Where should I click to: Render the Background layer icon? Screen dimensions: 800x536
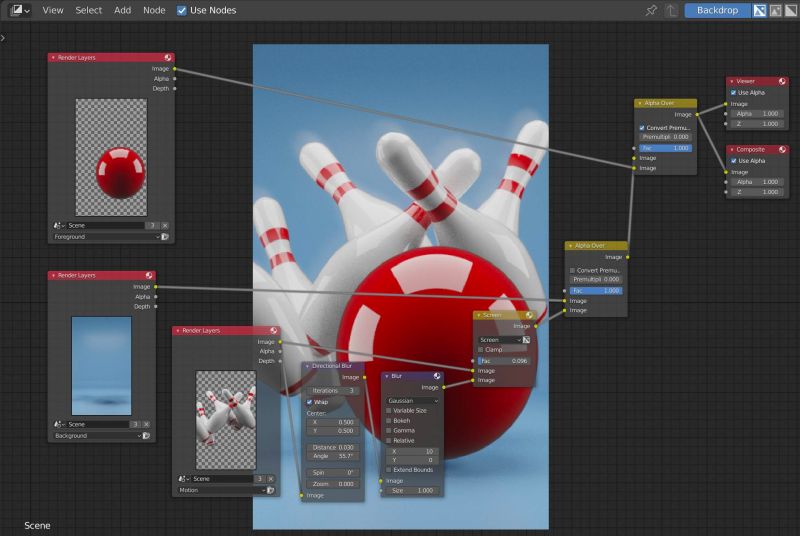pos(146,436)
